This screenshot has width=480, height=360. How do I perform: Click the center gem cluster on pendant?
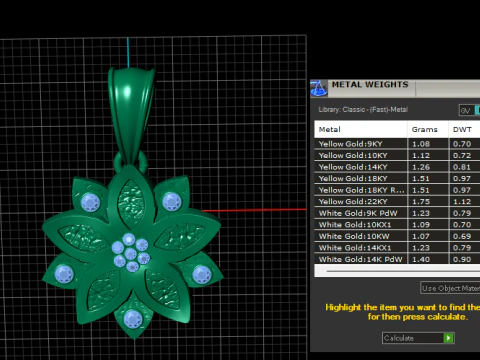click(x=131, y=252)
